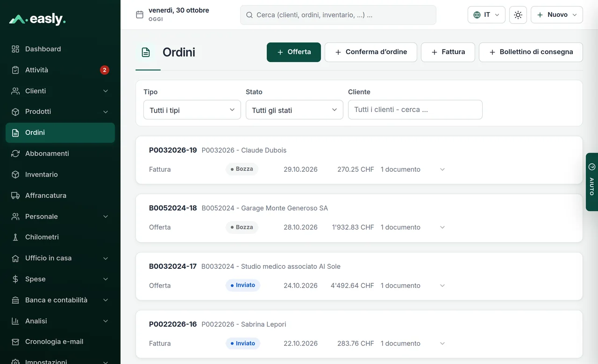
Task: Open the Stato filter dropdown
Action: tap(294, 110)
